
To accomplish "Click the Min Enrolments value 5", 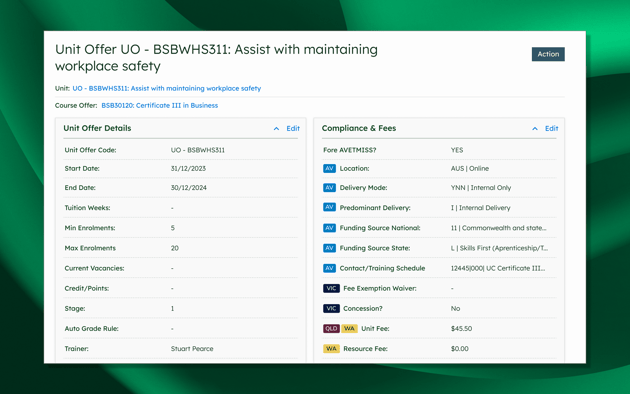I will click(x=173, y=228).
